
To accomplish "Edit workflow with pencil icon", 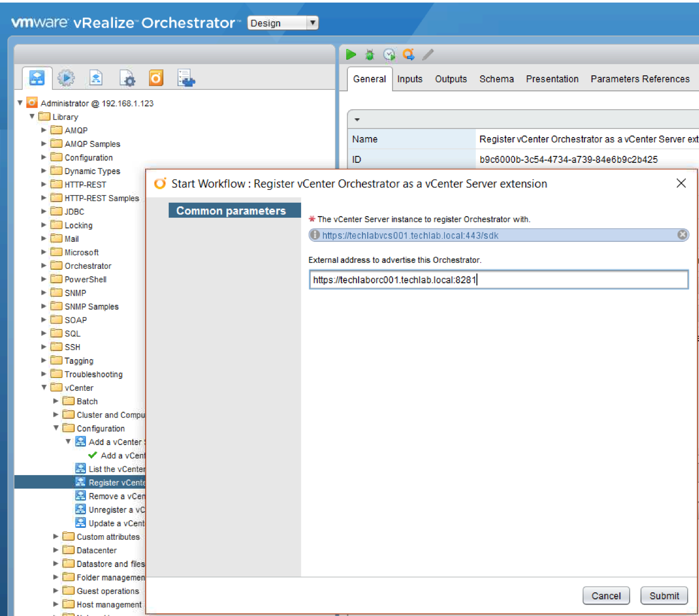I will click(x=428, y=54).
